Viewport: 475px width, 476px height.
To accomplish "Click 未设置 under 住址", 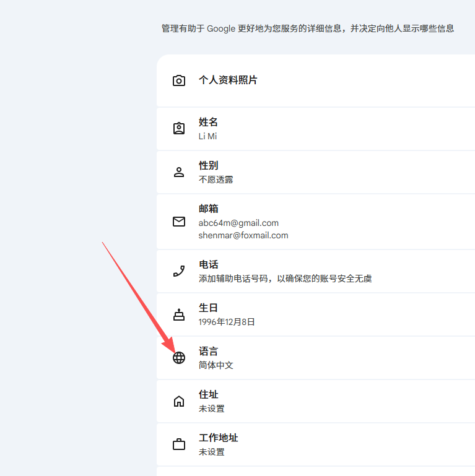I will click(x=211, y=409).
